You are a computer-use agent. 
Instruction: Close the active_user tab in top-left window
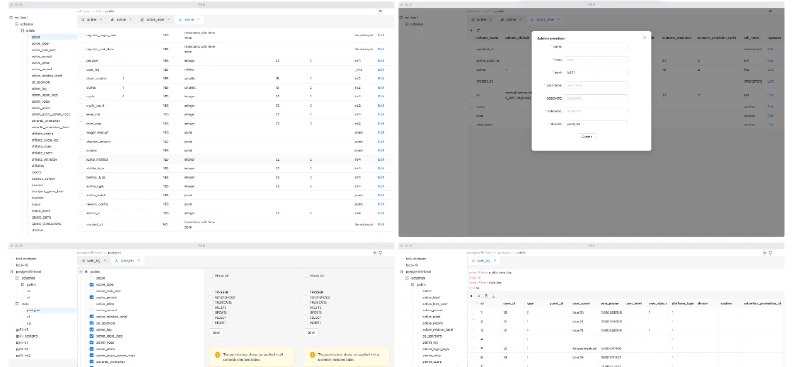tap(169, 19)
